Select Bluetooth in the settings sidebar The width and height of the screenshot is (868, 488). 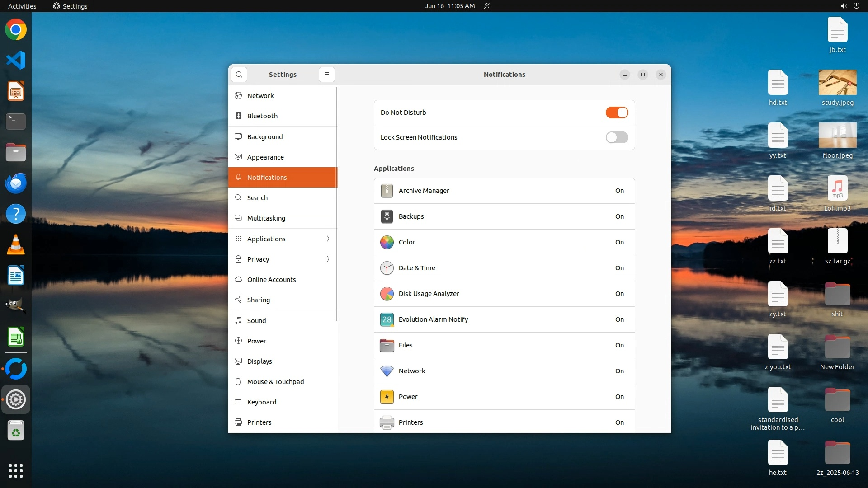[x=262, y=116]
